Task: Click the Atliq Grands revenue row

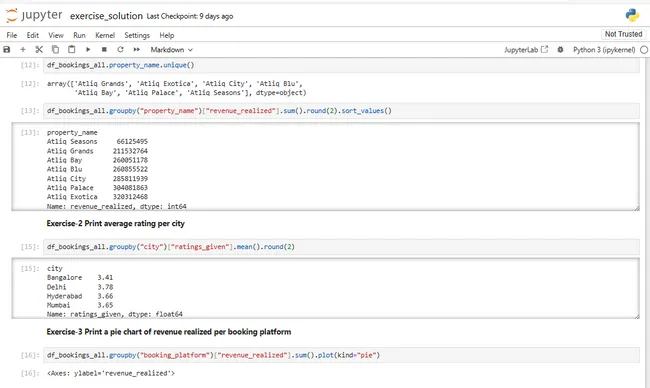Action: pos(97,151)
